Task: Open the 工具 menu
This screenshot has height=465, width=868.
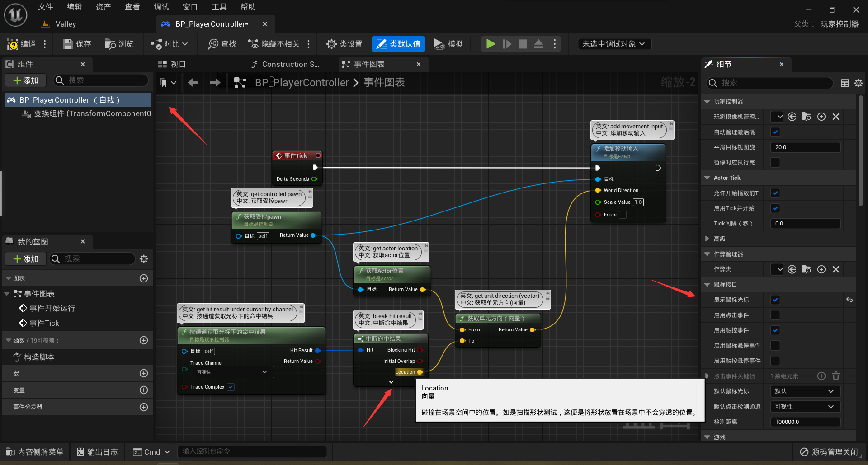Action: 219,7
